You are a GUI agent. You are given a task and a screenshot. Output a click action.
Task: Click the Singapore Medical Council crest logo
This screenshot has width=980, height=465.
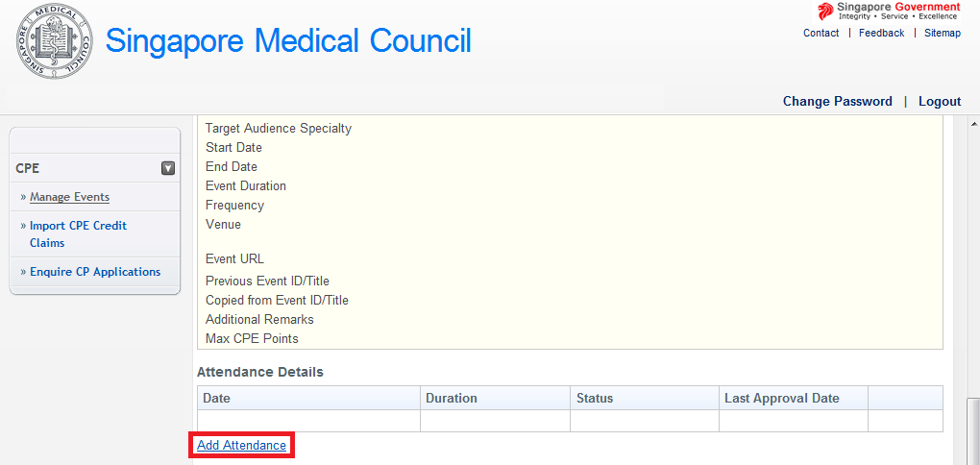56,41
